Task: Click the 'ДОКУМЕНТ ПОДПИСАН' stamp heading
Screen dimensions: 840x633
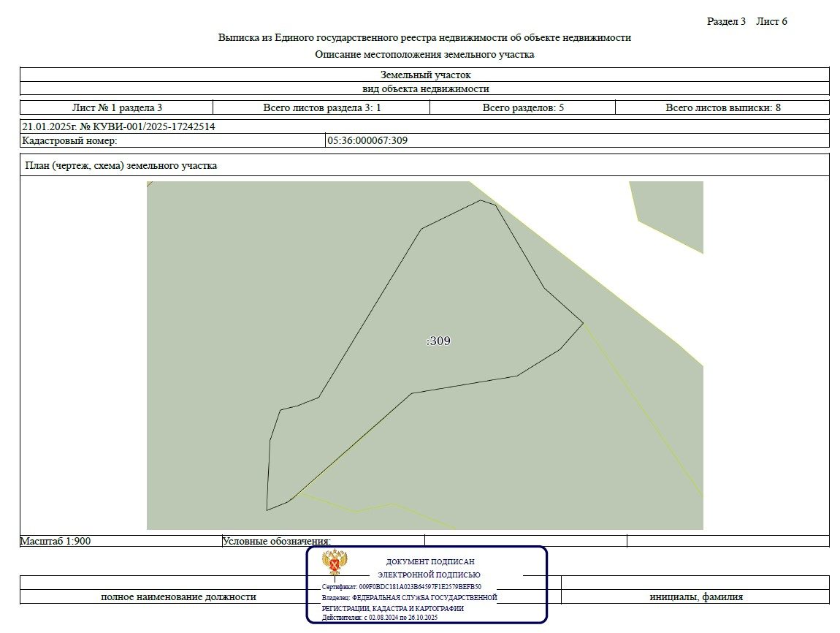Action: 430,561
